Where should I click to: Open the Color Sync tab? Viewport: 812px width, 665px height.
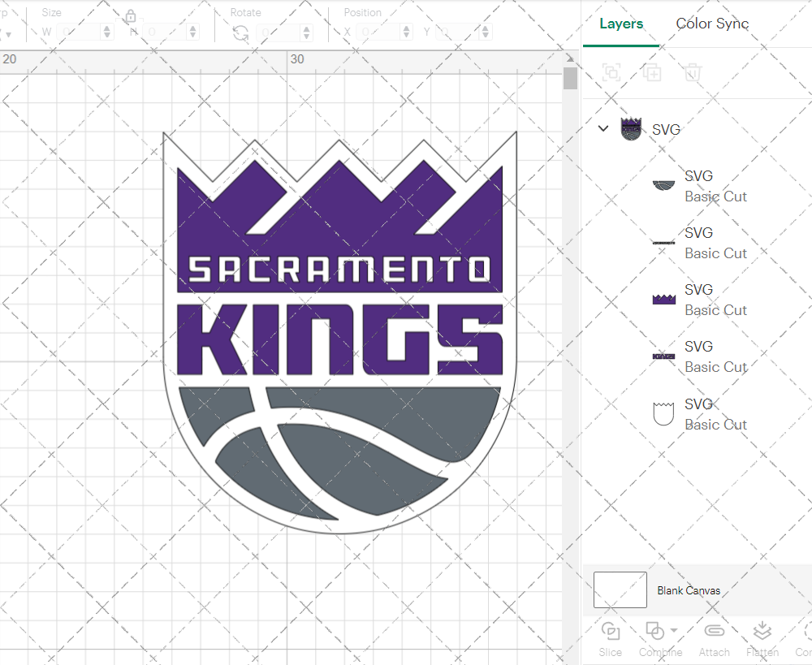coord(712,24)
